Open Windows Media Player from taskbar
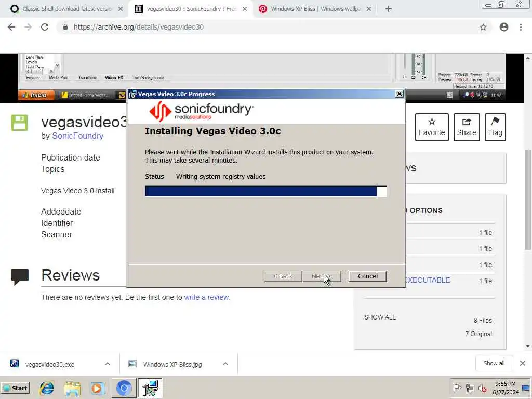Screen dimensions: 532x399 (98, 389)
